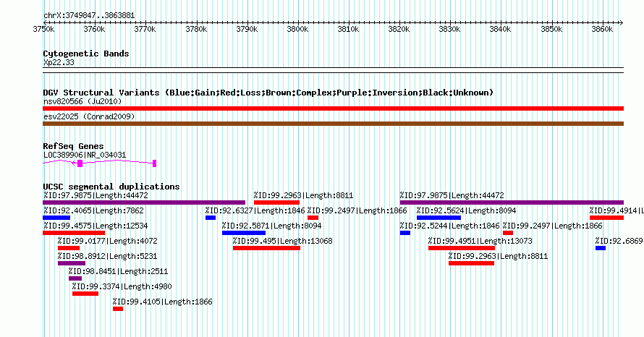This screenshot has width=644, height=337.
Task: Click red bar under %ID:99.4951|Length:13073
Action: click(462, 248)
